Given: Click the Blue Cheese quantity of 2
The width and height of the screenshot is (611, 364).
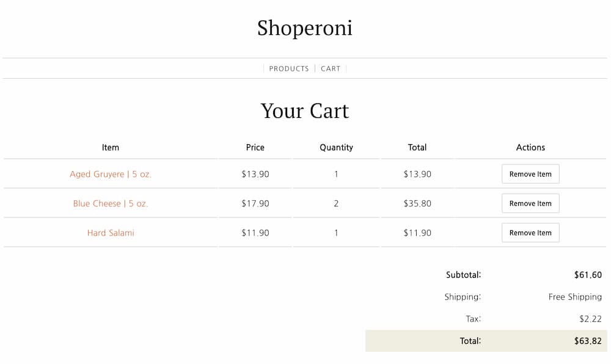Looking at the screenshot, I should click(x=336, y=203).
